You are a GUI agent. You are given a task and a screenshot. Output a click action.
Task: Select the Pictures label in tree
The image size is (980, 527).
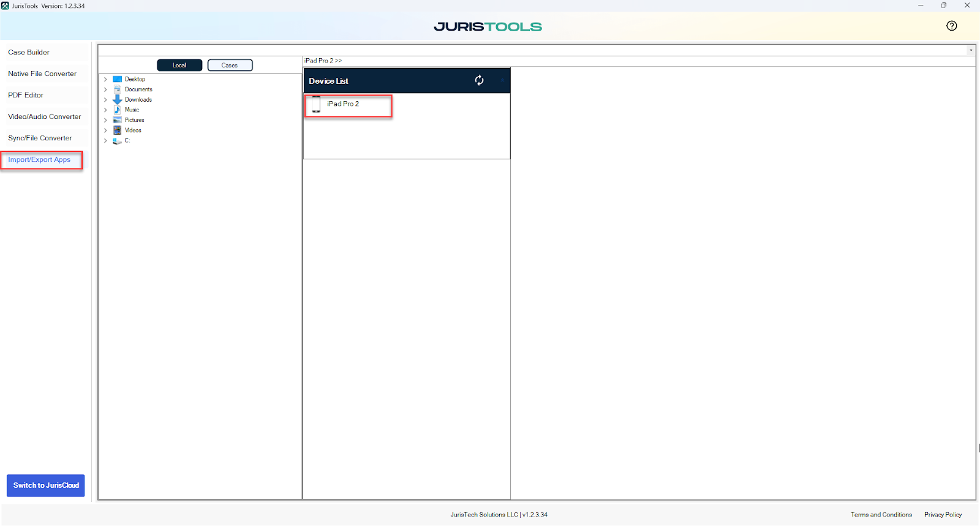point(135,120)
